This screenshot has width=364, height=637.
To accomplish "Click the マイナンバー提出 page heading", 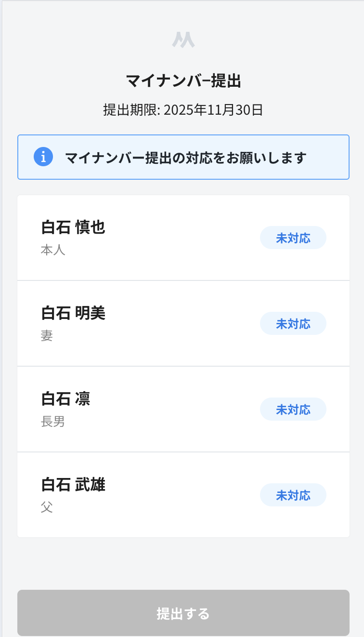I will click(x=183, y=81).
